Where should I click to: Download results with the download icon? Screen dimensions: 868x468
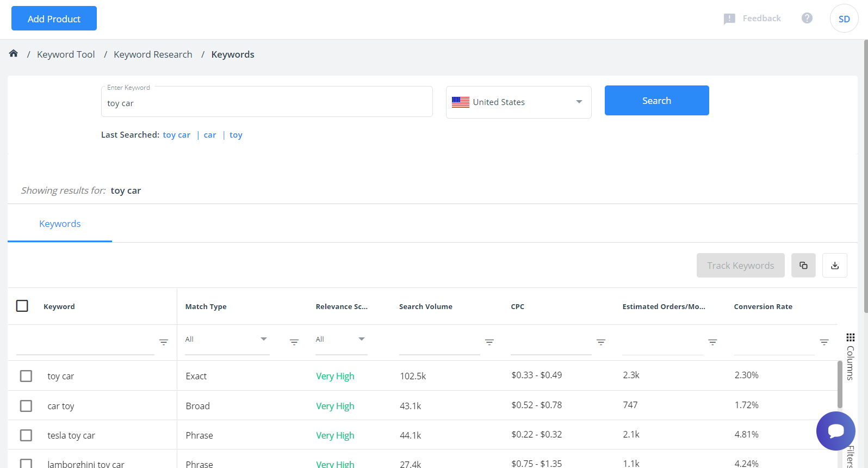click(835, 266)
